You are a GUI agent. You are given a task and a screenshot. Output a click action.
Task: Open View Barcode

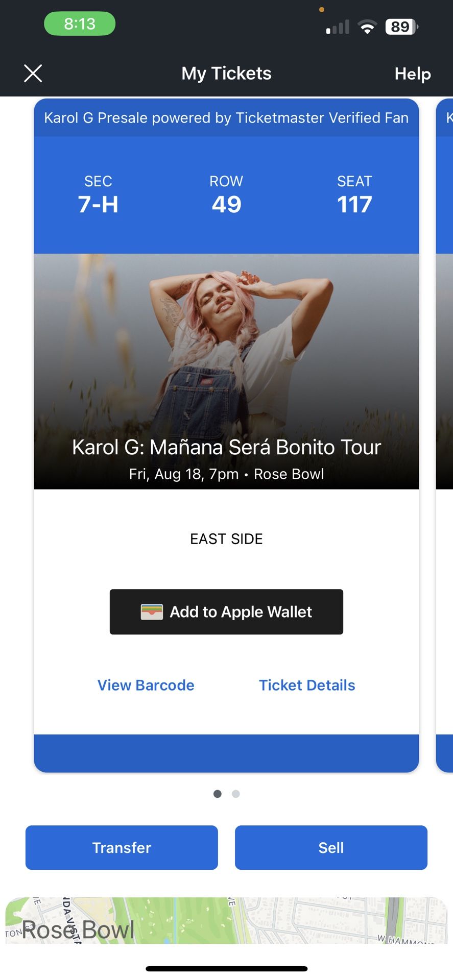point(146,685)
